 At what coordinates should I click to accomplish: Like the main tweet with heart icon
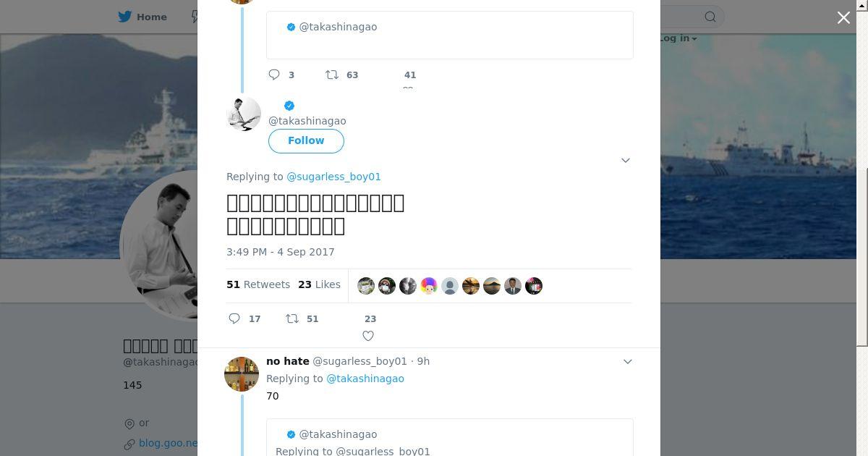click(x=368, y=335)
